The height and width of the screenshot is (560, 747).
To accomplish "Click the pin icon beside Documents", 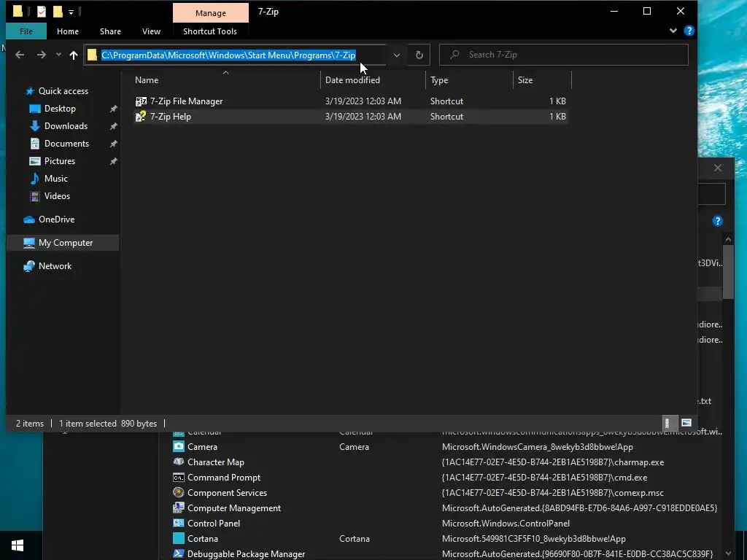I will pos(113,144).
